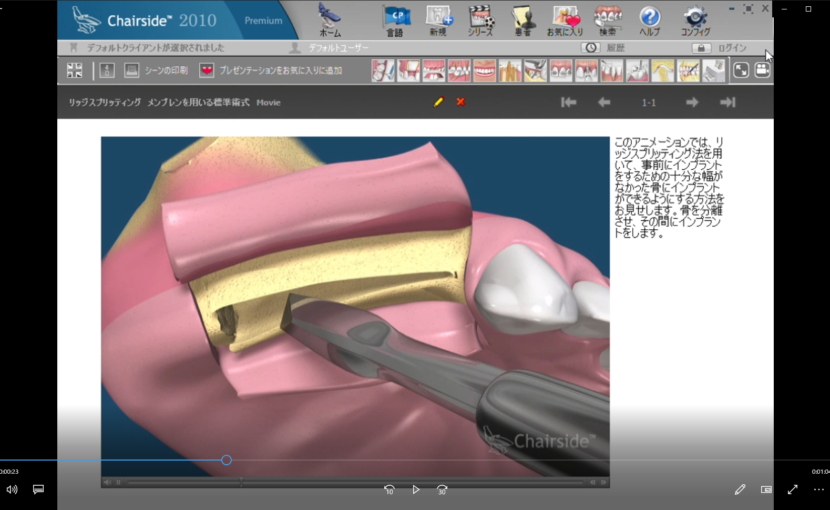Select the smiling lips thumbnail
The height and width of the screenshot is (510, 830).
click(x=484, y=70)
